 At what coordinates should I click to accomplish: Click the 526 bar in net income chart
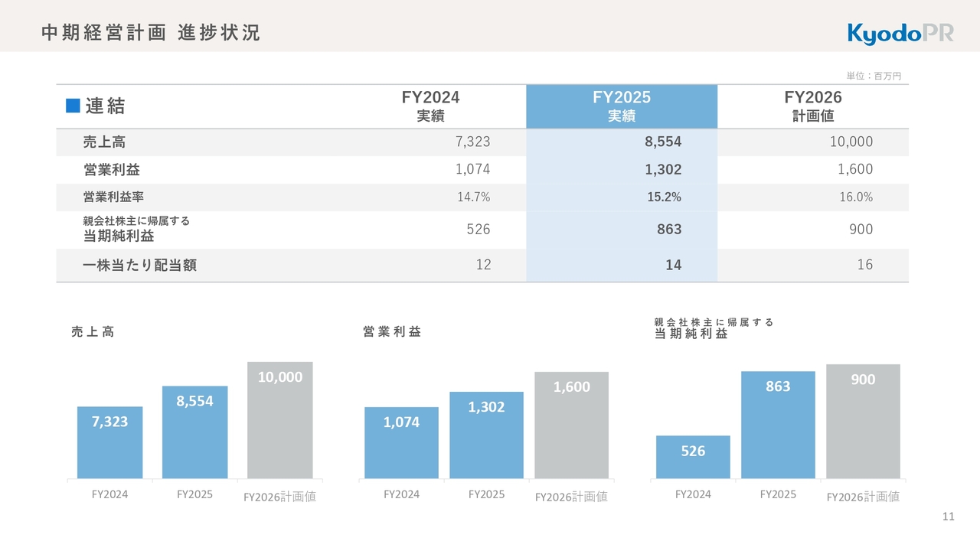(693, 457)
